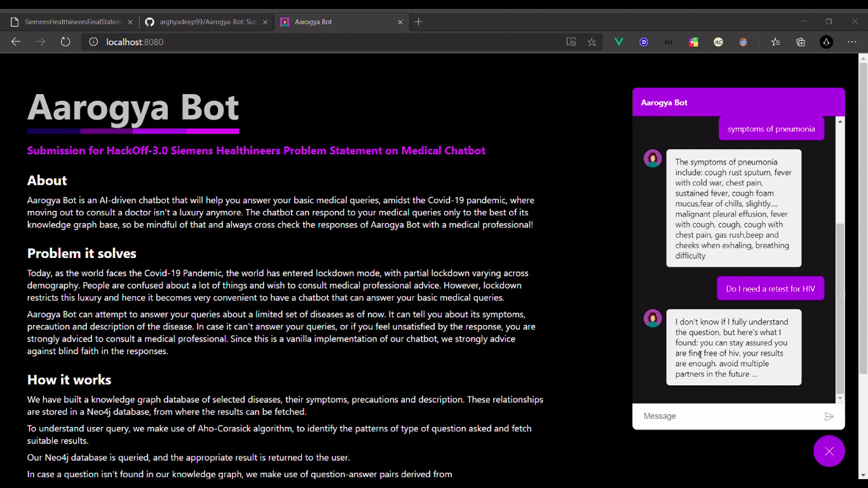Image resolution: width=868 pixels, height=488 pixels.
Task: Click the pneumonia symptoms reply bubble
Action: pos(734,208)
